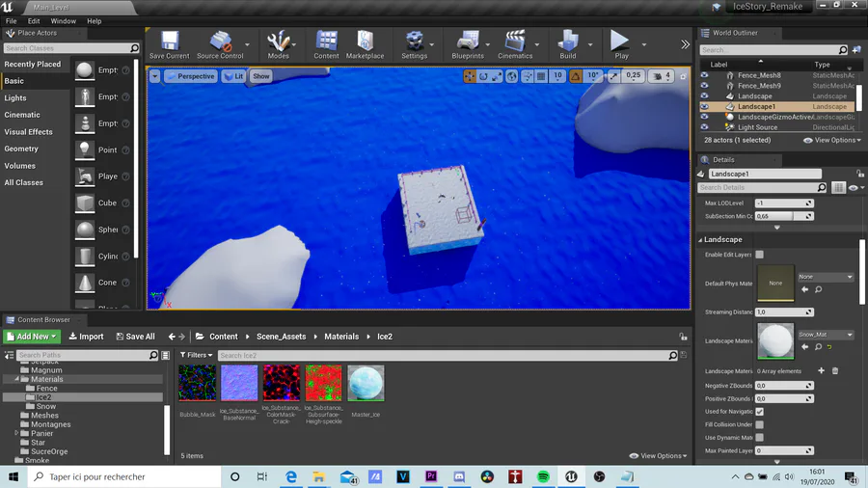Open Spotify from Windows taskbar
The width and height of the screenshot is (868, 488).
(543, 477)
